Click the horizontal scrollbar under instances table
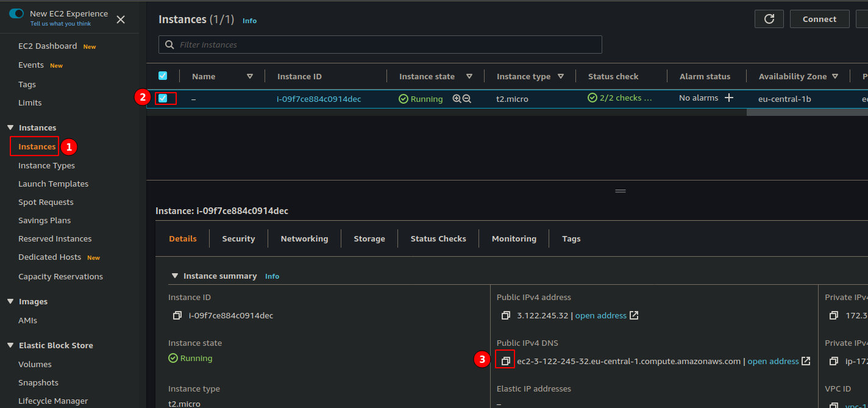This screenshot has height=408, width=868. pyautogui.click(x=805, y=112)
